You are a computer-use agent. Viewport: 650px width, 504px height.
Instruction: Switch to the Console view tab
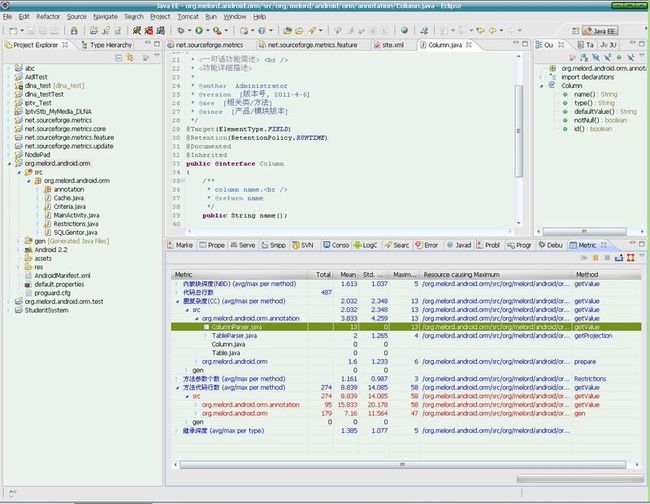336,245
